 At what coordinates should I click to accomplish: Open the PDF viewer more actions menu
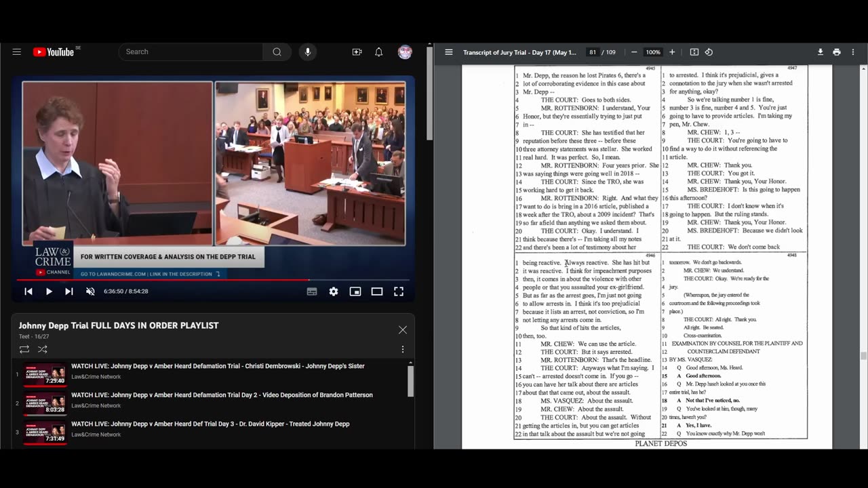(853, 52)
